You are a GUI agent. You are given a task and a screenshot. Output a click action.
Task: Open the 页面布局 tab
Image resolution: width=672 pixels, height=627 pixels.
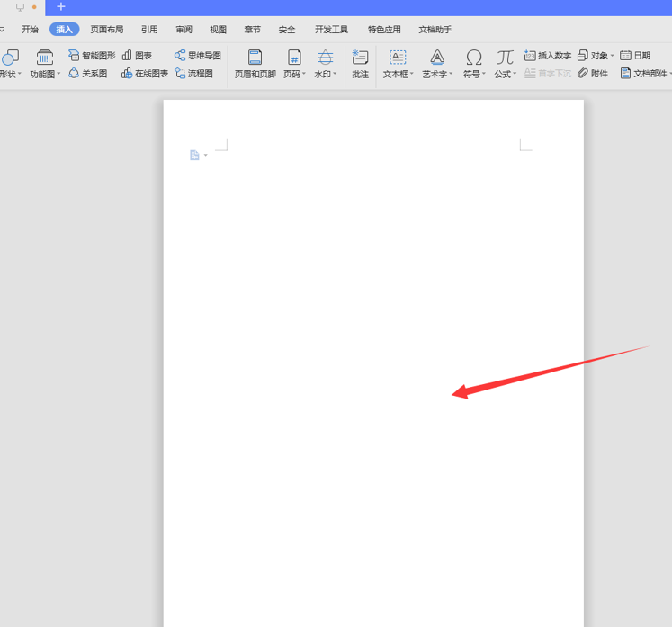(107, 29)
